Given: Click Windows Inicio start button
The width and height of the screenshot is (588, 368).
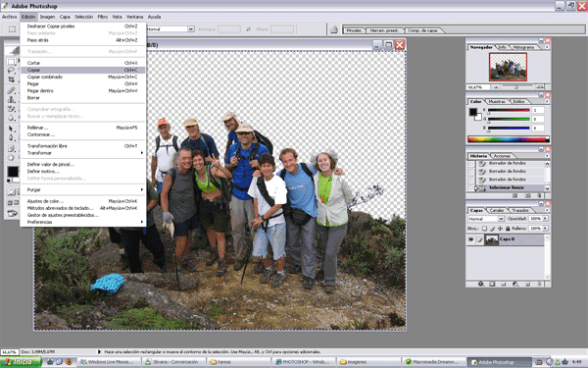Looking at the screenshot, I should click(21, 362).
